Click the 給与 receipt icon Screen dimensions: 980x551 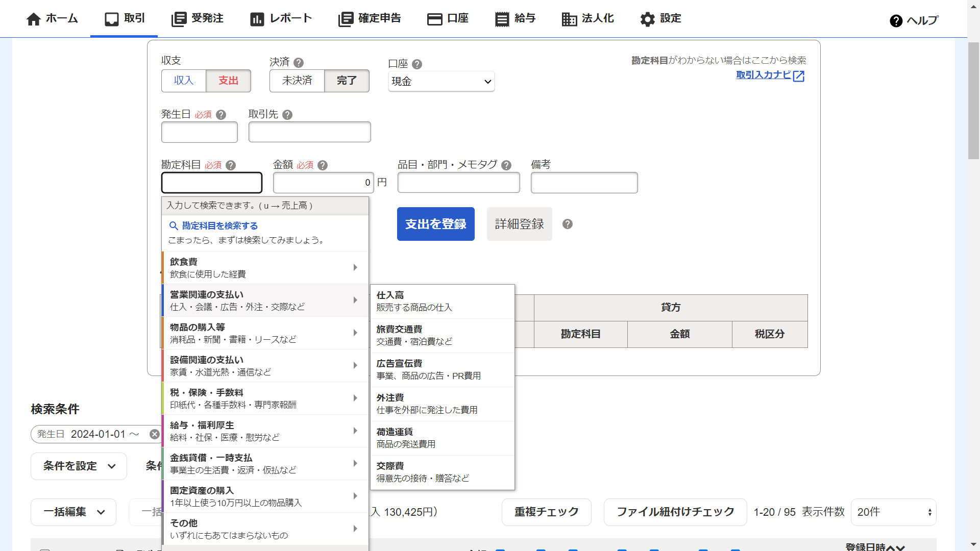point(502,19)
